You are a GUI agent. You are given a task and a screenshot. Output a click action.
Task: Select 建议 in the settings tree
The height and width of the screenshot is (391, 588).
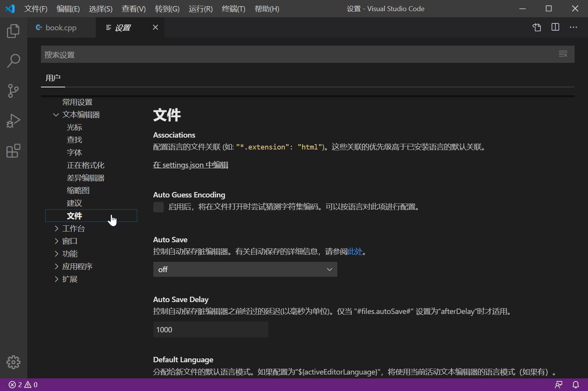coord(74,203)
